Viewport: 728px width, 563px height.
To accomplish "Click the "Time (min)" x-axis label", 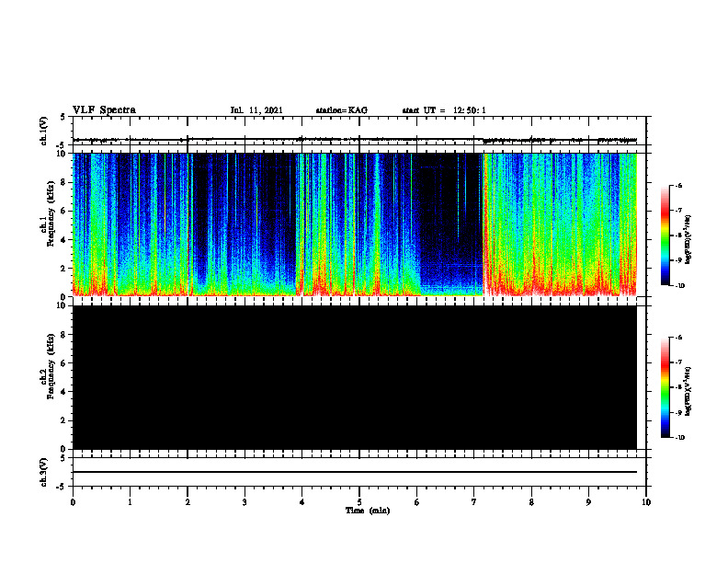I will tap(368, 511).
